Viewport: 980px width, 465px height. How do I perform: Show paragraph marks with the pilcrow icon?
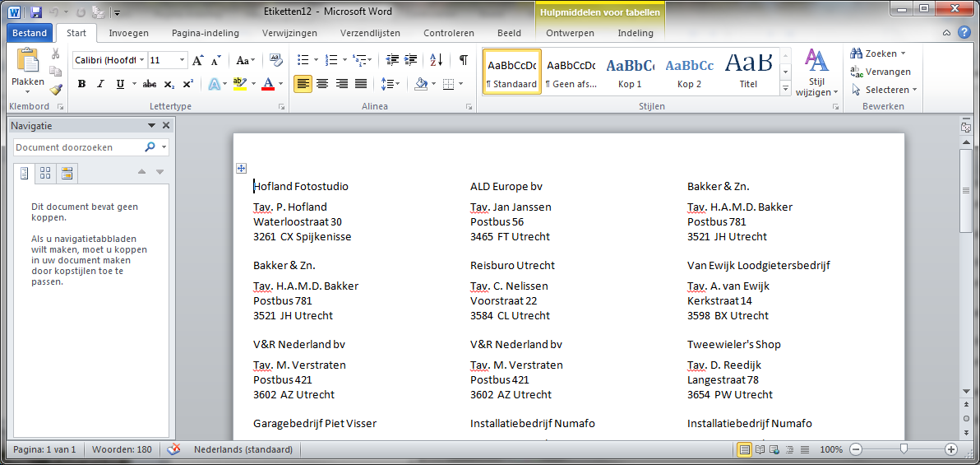pyautogui.click(x=463, y=60)
